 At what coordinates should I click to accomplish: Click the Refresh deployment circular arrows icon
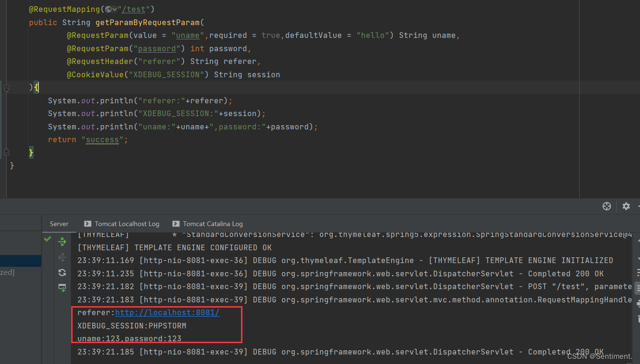tap(62, 272)
